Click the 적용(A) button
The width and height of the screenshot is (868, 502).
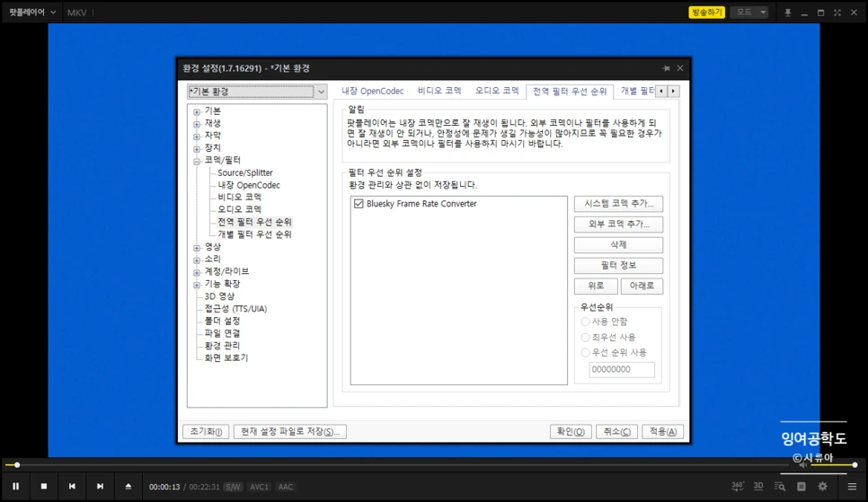click(x=662, y=432)
